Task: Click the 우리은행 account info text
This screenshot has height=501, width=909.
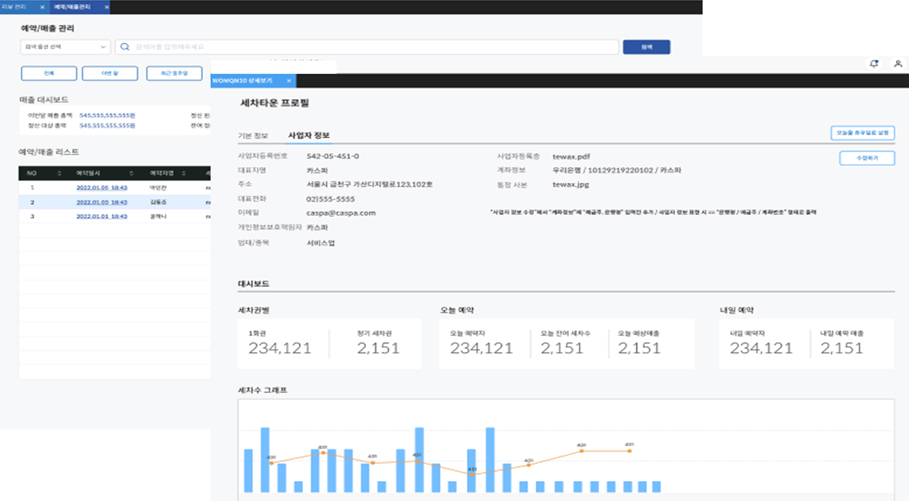Action: (x=617, y=170)
